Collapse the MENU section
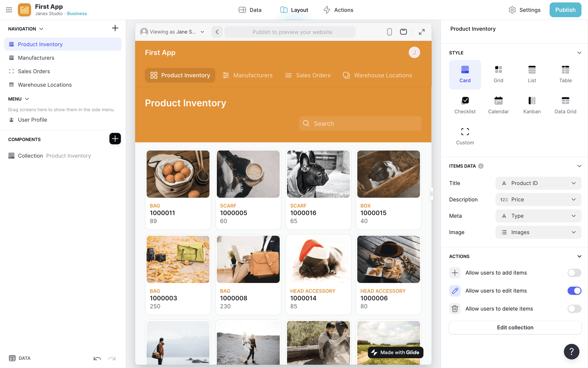This screenshot has width=588, height=368. click(27, 99)
